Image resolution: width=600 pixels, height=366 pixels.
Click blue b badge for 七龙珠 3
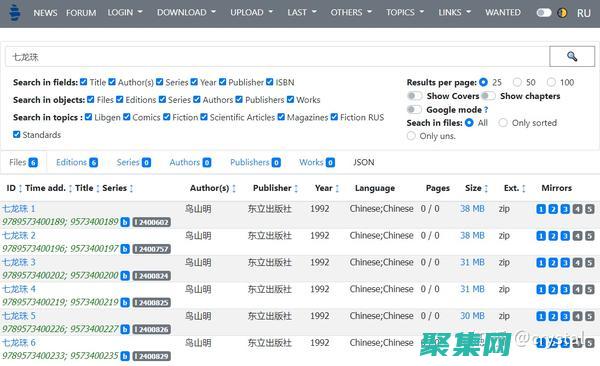[125, 276]
